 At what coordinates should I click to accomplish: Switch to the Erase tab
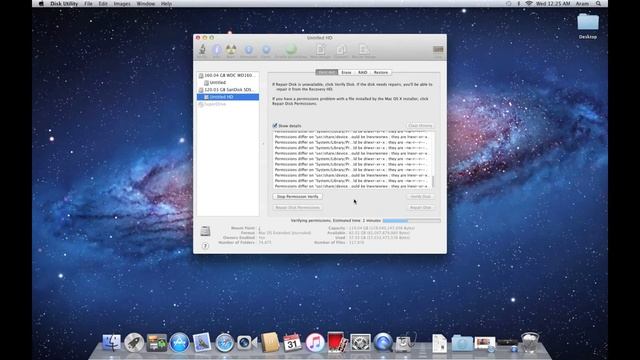tap(346, 72)
